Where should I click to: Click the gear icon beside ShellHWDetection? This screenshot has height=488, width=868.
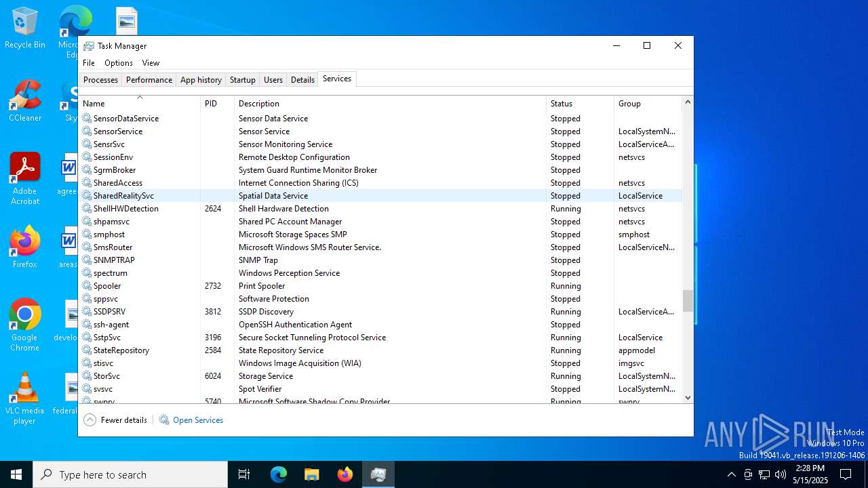click(x=87, y=208)
